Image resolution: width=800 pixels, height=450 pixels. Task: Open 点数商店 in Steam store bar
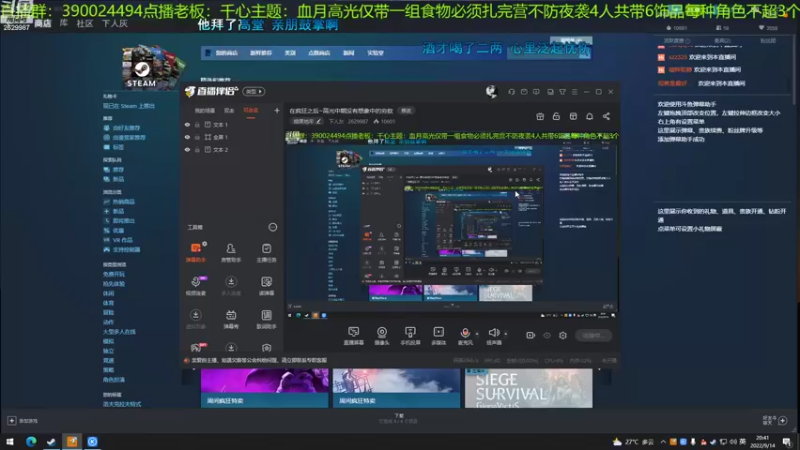tap(319, 53)
